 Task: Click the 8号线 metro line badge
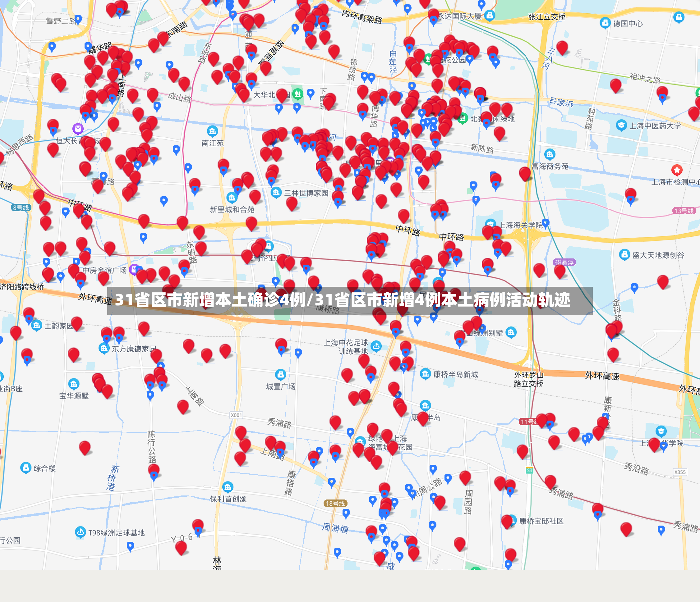point(21,208)
